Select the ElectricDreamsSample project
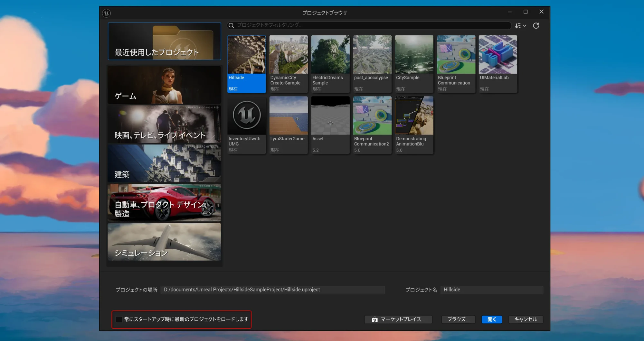This screenshot has width=644, height=341. pos(330,64)
